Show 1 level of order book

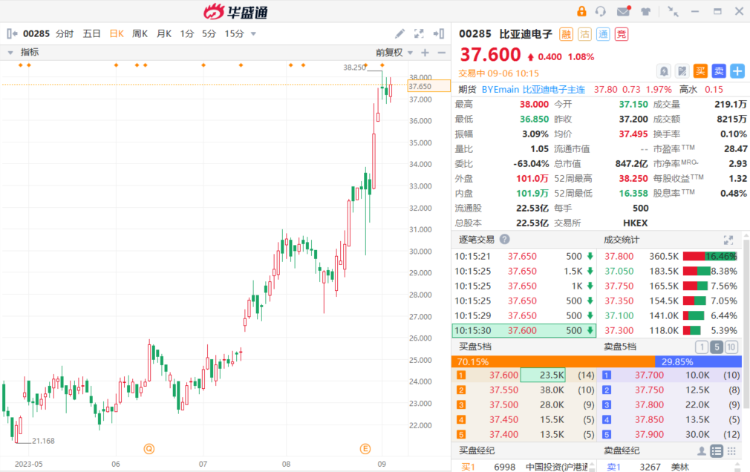point(701,347)
